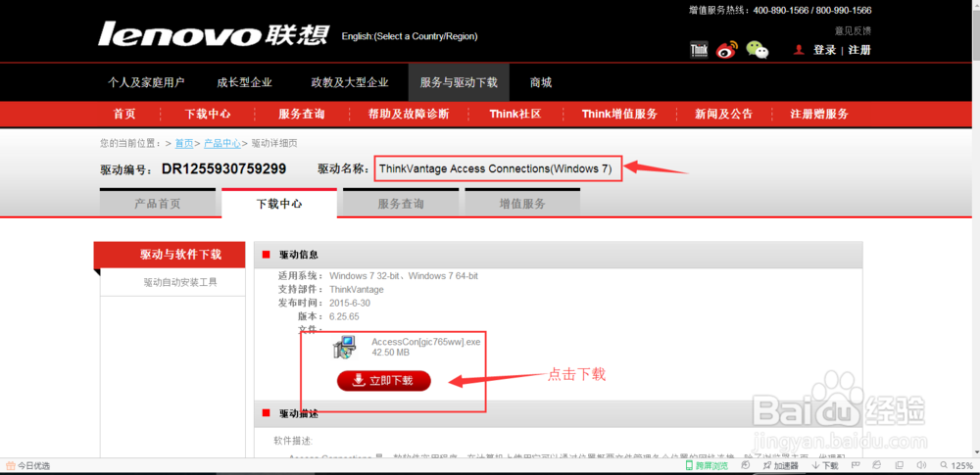The height and width of the screenshot is (475, 980).
Task: Open 跨屏浏览 cross-screen browsing in status bar
Action: [x=708, y=465]
